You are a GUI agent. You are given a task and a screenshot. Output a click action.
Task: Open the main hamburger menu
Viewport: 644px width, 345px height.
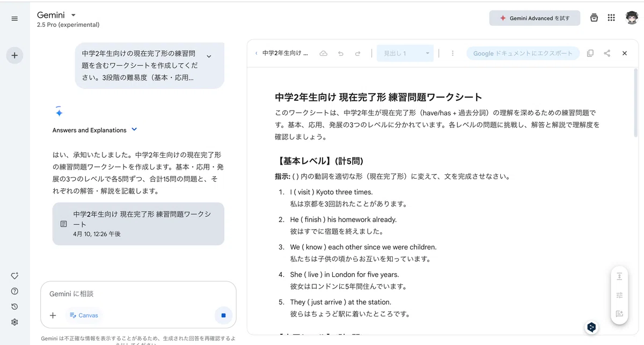click(x=14, y=19)
